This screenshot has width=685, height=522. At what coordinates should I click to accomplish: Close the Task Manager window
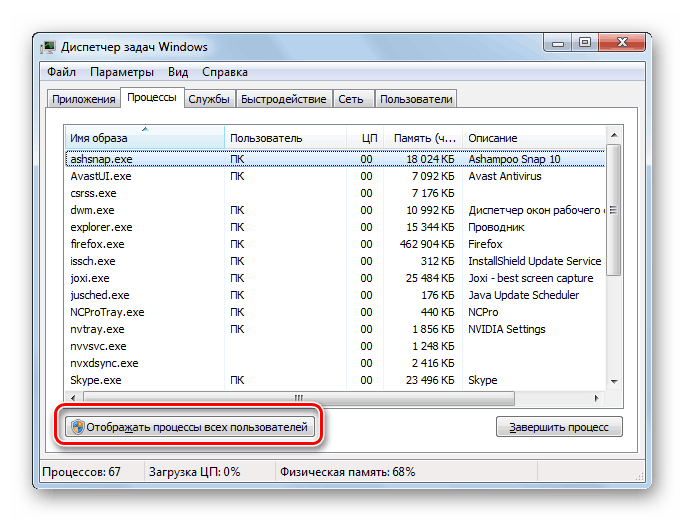[622, 43]
